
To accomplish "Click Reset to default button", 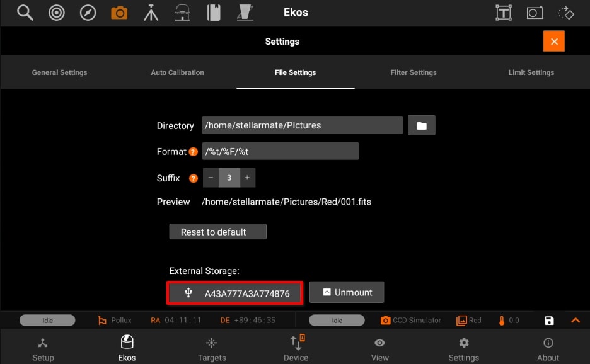I will [x=218, y=232].
